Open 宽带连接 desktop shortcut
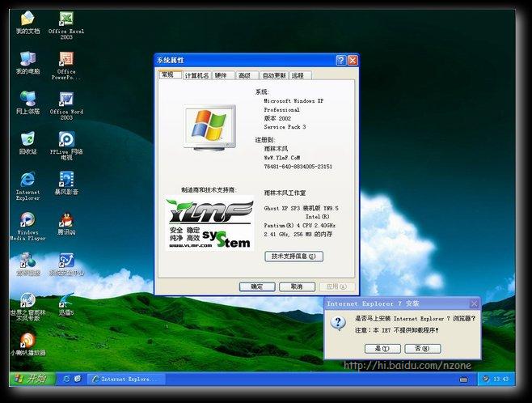532x403 pixels. point(27,264)
